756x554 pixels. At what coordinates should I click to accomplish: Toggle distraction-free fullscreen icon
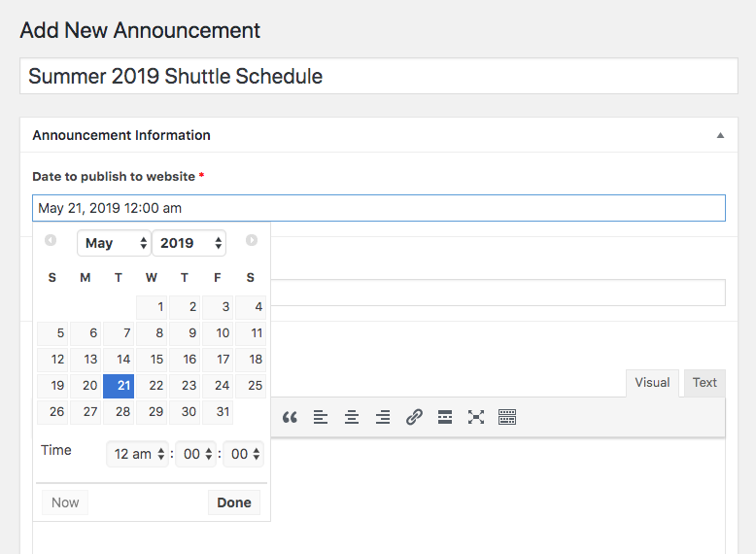tap(476, 417)
